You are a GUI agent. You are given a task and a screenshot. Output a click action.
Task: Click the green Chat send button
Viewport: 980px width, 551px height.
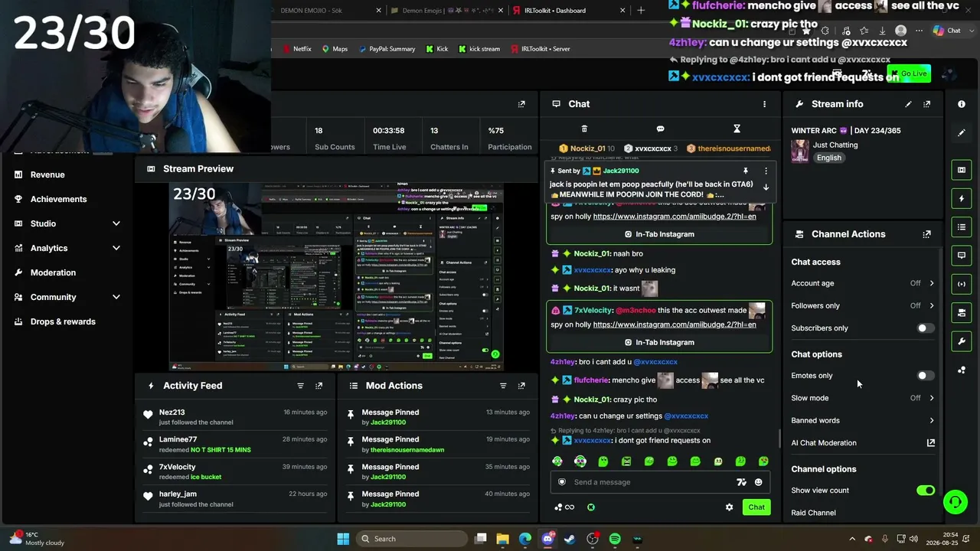[x=756, y=507]
